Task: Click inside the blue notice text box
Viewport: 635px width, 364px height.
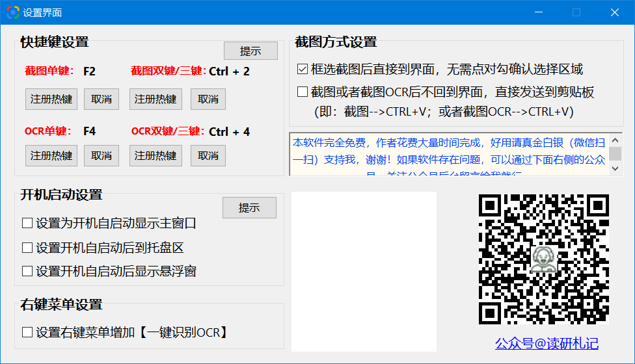Action: tap(449, 155)
